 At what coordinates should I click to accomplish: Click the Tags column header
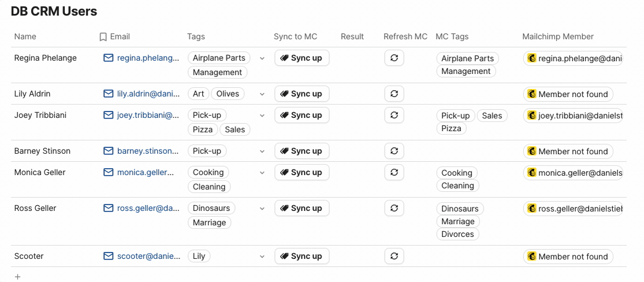point(196,36)
